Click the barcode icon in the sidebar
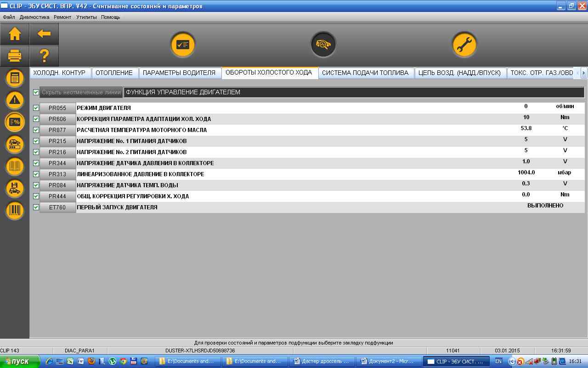The image size is (588, 368). pyautogui.click(x=15, y=211)
